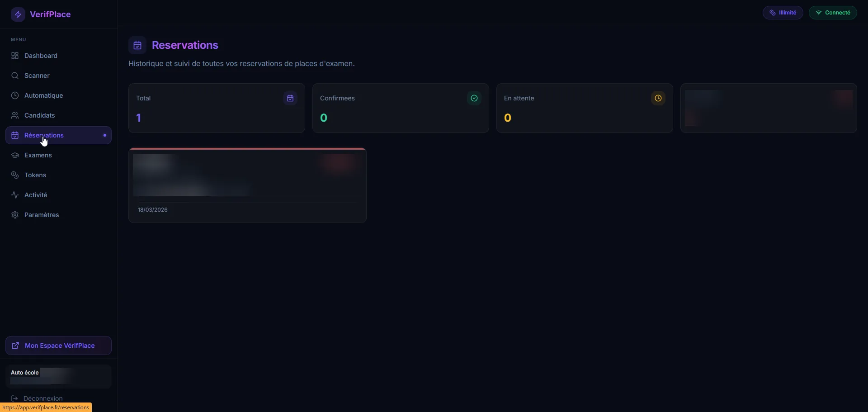This screenshot has width=868, height=412.
Task: Go to the Candidats menu entry
Action: (x=40, y=115)
